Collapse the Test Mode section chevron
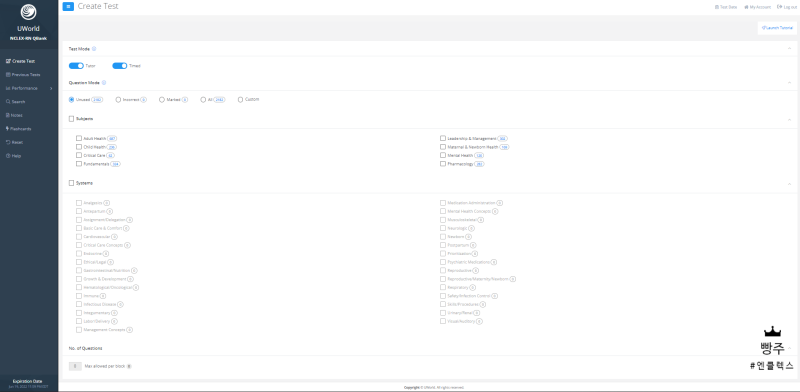 click(789, 49)
